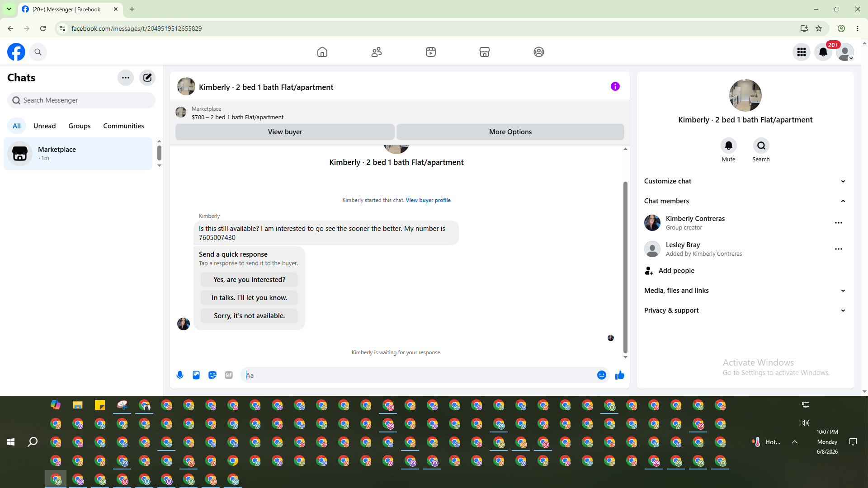Open the notifications bell with 20+ badge
The height and width of the screenshot is (488, 868).
pos(823,52)
